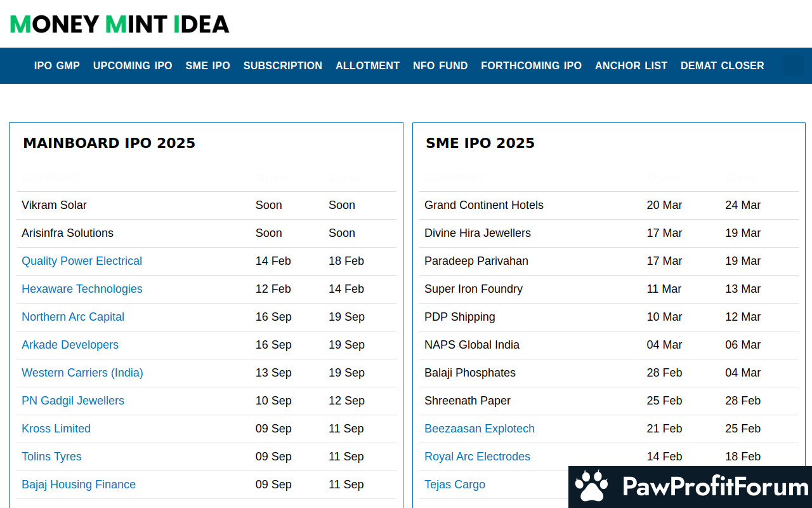812x508 pixels.
Task: Click the 24 Mar close date of Grand Continent Hotels
Action: [743, 205]
